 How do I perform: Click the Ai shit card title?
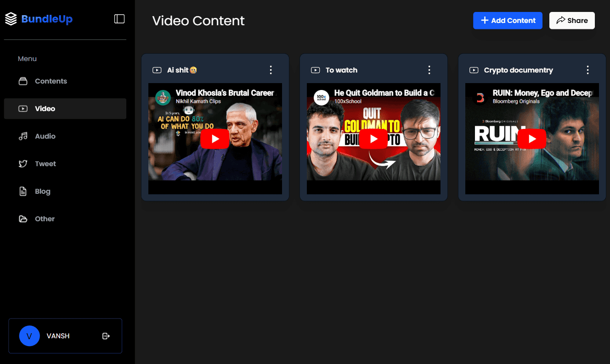pos(182,70)
